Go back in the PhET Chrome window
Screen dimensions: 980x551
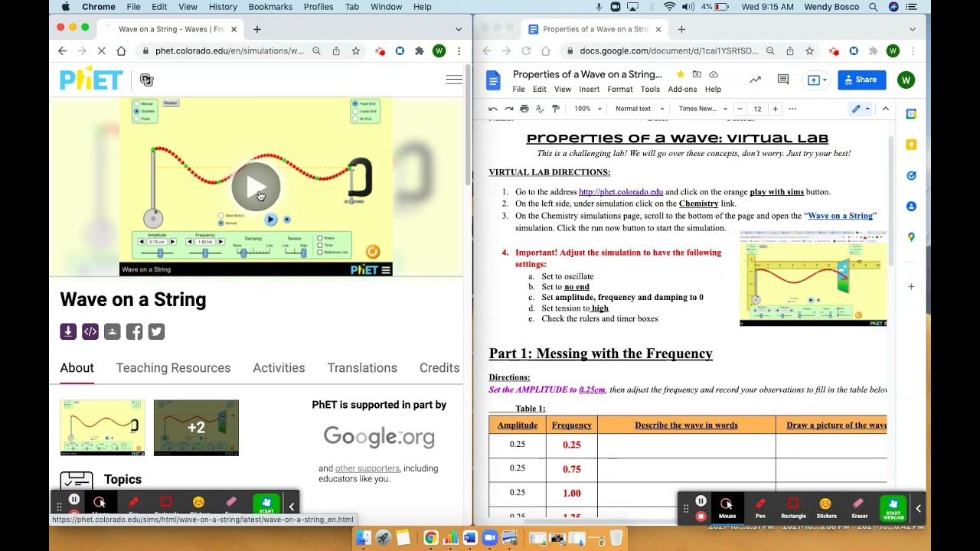click(x=63, y=51)
